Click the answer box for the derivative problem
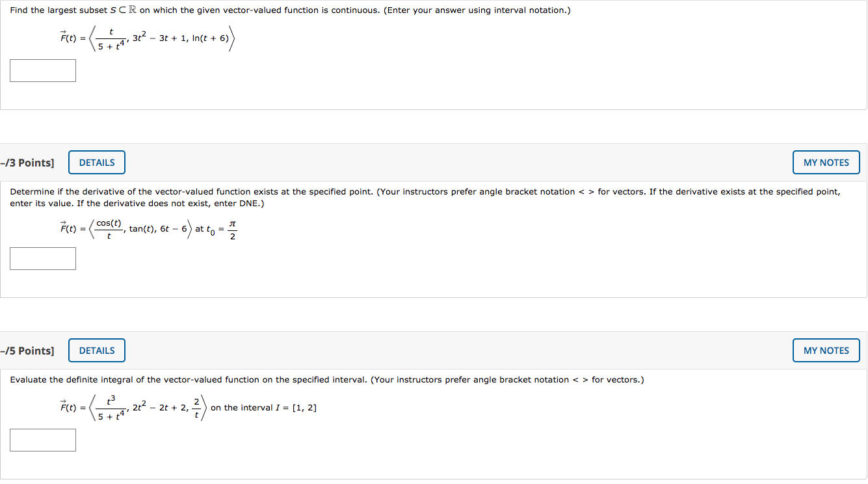868x484 pixels. tap(42, 258)
